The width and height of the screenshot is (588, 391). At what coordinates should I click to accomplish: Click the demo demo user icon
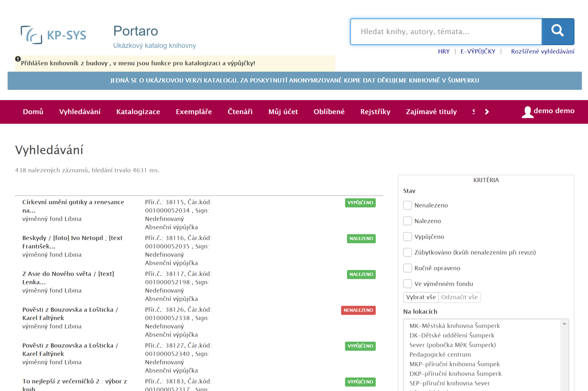tap(527, 112)
